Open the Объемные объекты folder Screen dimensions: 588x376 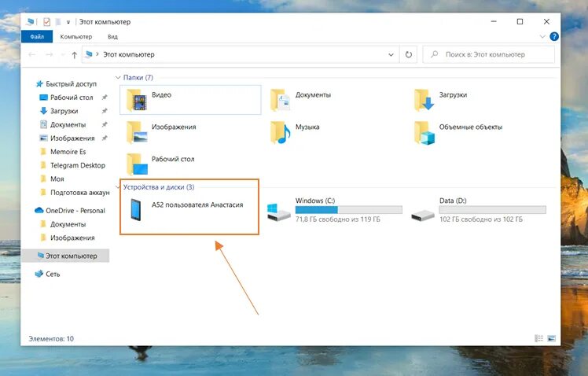(x=424, y=132)
